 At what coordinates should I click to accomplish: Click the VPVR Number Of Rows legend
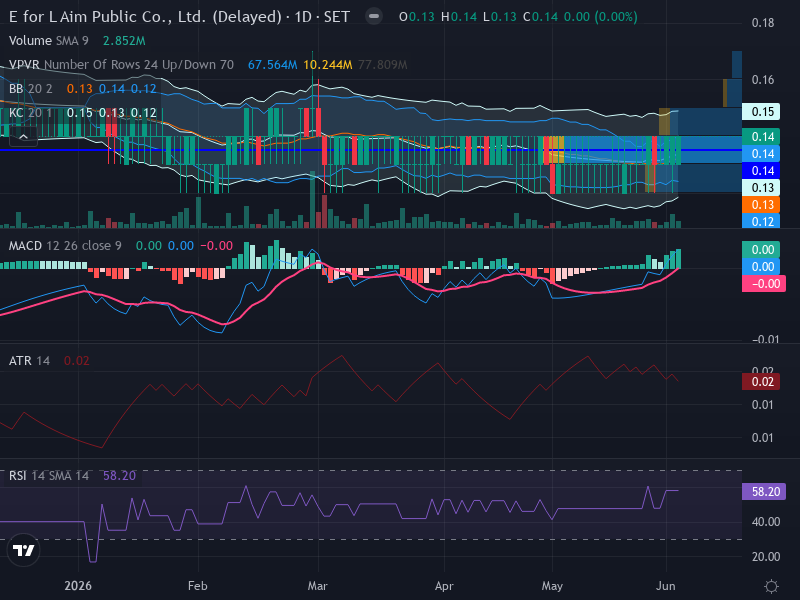[x=121, y=65]
